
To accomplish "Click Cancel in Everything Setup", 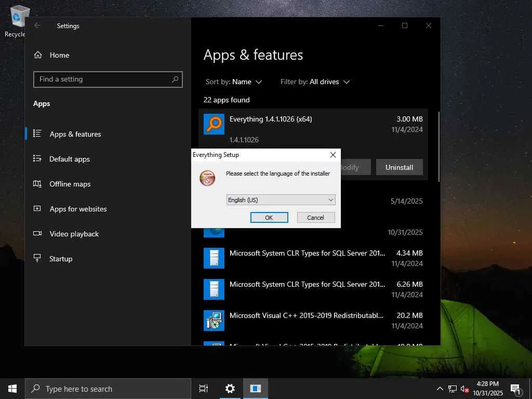I will [x=315, y=218].
